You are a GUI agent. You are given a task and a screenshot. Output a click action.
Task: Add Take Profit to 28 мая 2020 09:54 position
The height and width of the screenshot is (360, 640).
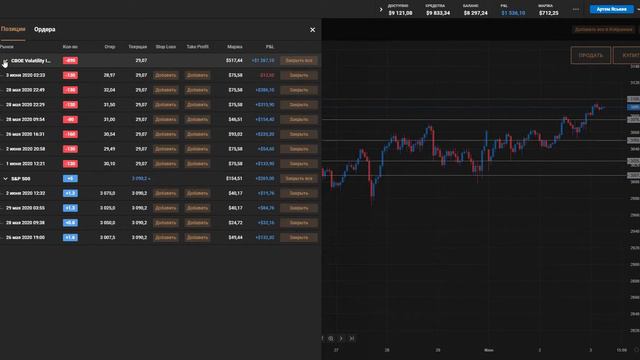(197, 119)
